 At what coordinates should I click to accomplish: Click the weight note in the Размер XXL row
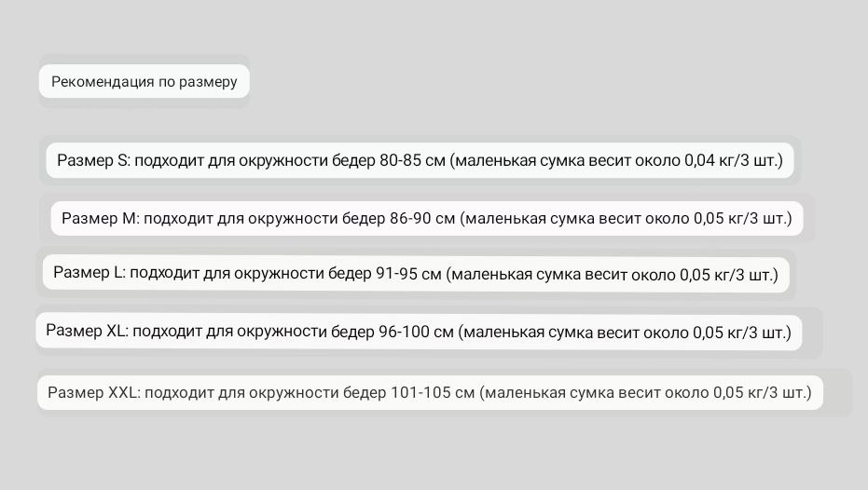click(645, 393)
